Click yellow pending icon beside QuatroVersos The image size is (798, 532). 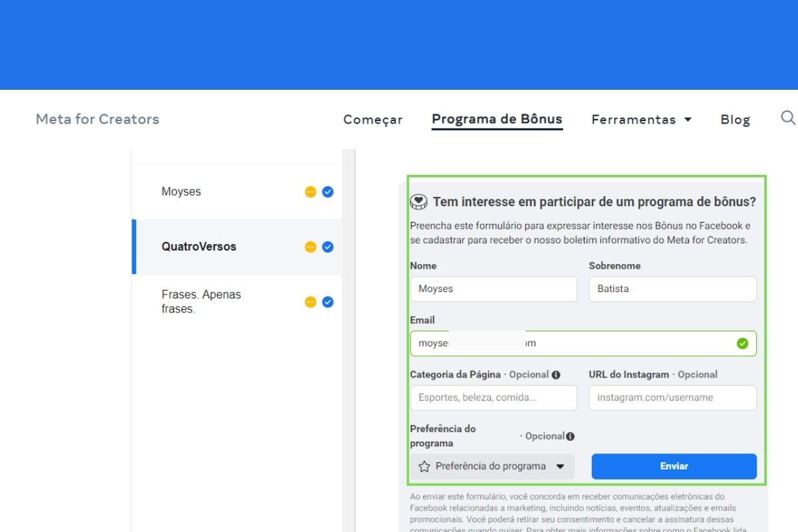coord(311,247)
